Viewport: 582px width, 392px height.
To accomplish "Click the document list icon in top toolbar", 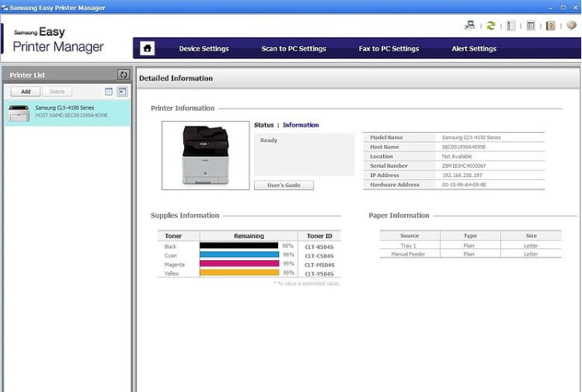I will (511, 26).
